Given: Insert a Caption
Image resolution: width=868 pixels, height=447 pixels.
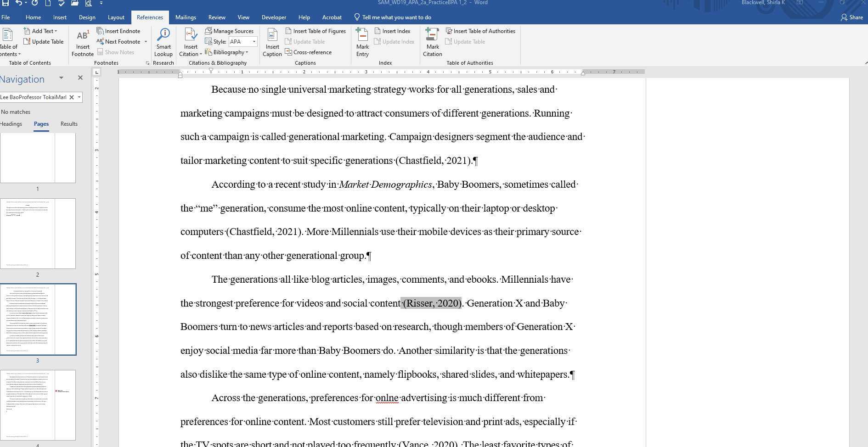Looking at the screenshot, I should [x=272, y=43].
